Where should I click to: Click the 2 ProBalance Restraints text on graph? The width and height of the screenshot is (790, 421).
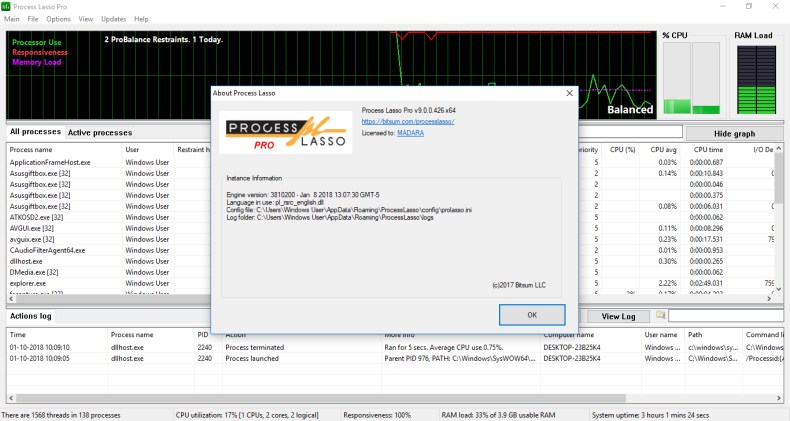pyautogui.click(x=163, y=39)
